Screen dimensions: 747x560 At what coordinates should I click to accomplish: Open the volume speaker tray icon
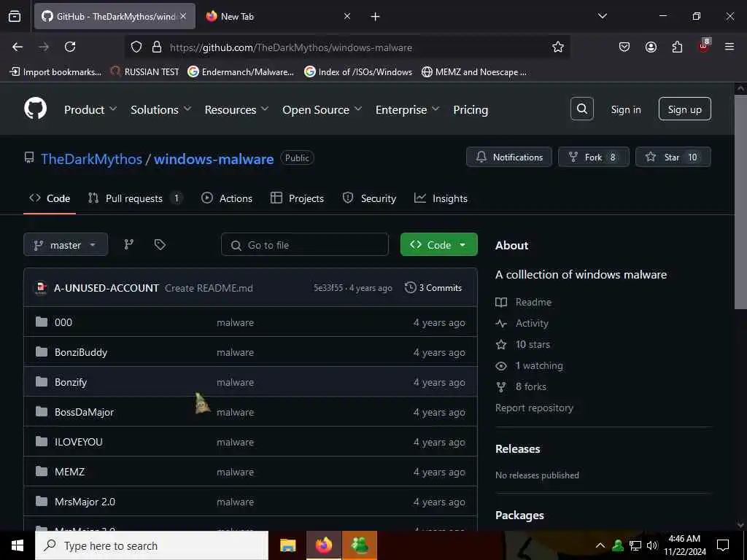coord(651,545)
